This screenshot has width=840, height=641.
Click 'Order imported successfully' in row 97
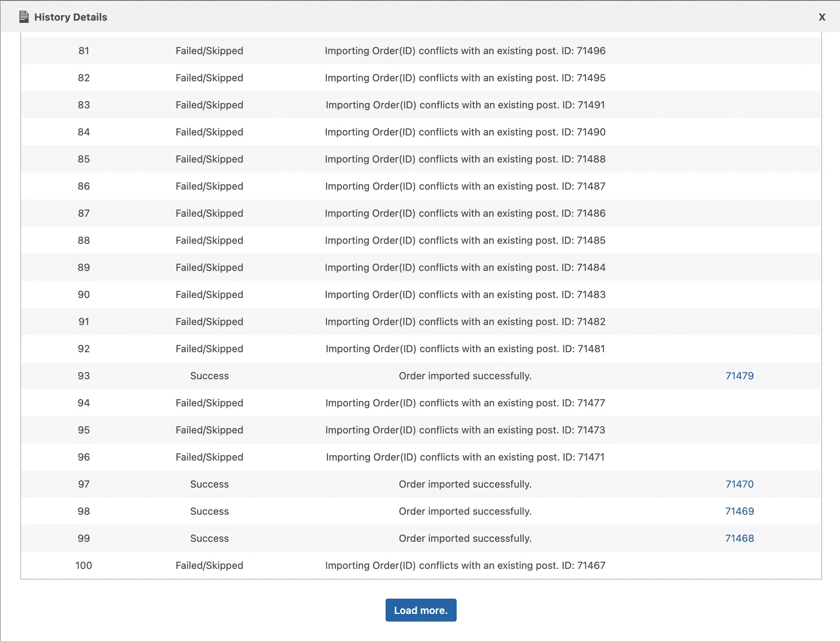(x=465, y=484)
